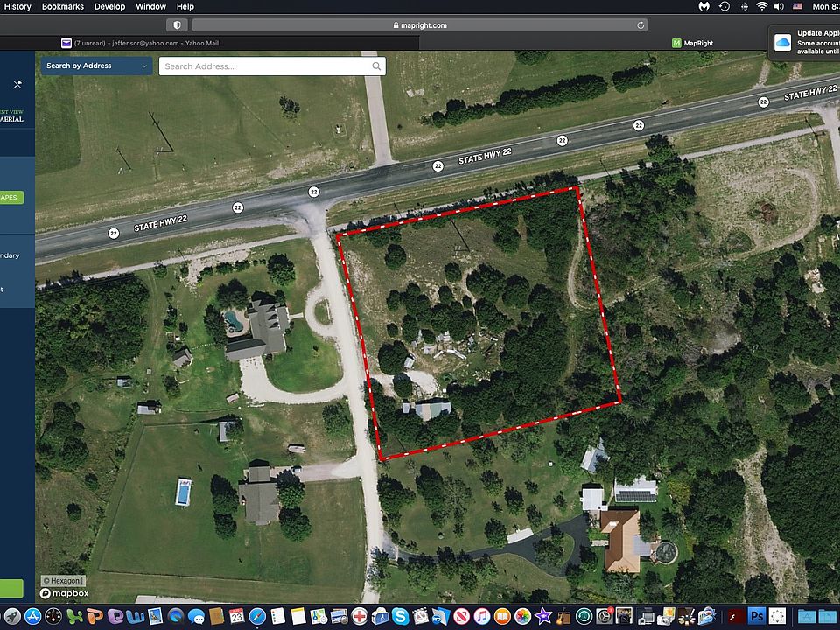Click the Boundary item in sidebar

[10, 255]
